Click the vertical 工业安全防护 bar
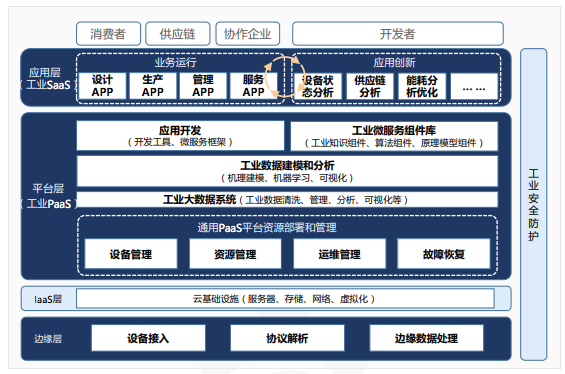Image resolution: width=565 pixels, height=374 pixels. (533, 204)
